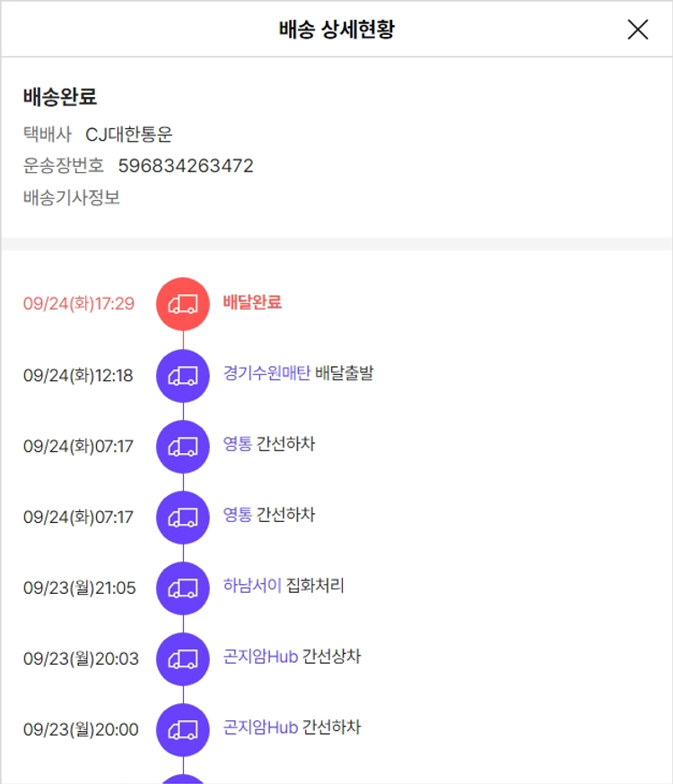Click the 09/23(월)21:05 timestamp
The width and height of the screenshot is (673, 784).
(79, 588)
